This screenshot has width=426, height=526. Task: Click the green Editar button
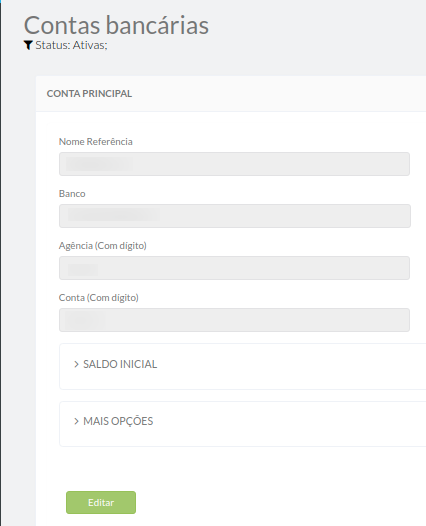click(x=101, y=503)
